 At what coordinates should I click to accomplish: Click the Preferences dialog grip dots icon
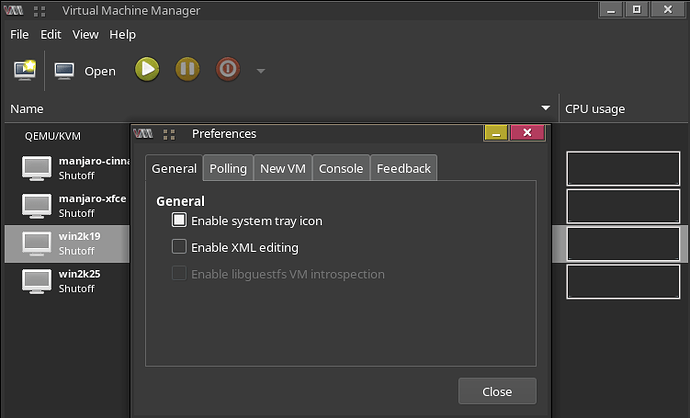(169, 134)
